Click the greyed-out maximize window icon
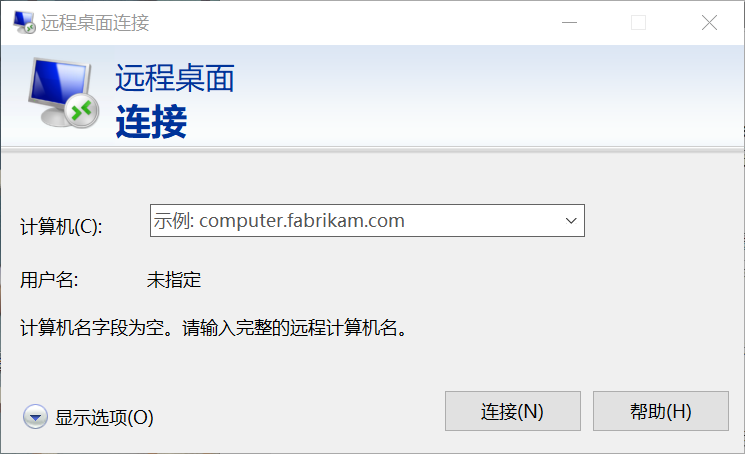This screenshot has height=454, width=745. pos(638,22)
